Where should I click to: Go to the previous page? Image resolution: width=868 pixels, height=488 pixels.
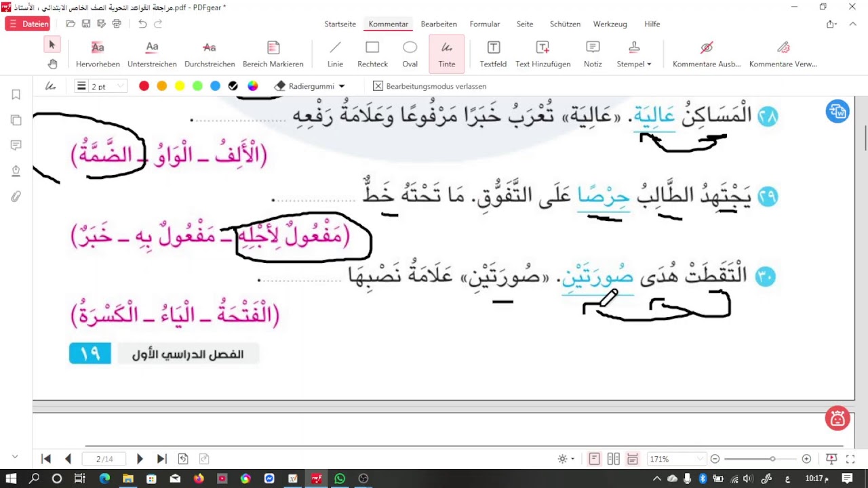pyautogui.click(x=68, y=459)
